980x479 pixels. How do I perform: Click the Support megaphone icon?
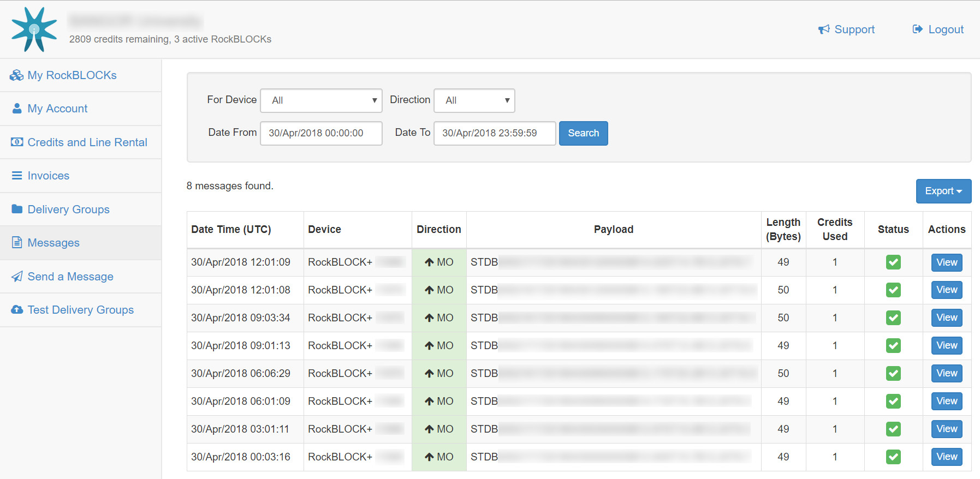824,29
